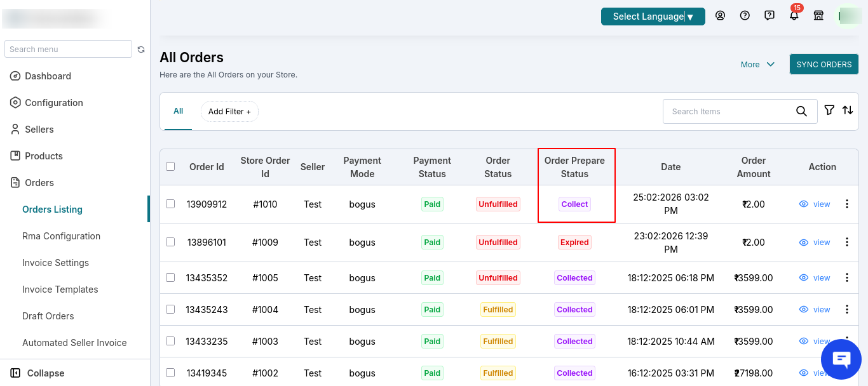Click the Collect status badge
868x386 pixels.
(575, 204)
